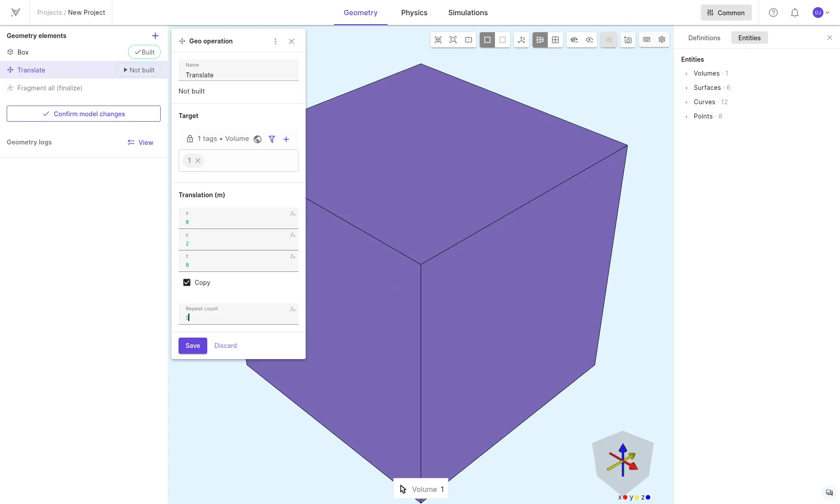The width and height of the screenshot is (840, 504).
Task: Click the globe icon in Target row
Action: [x=257, y=139]
